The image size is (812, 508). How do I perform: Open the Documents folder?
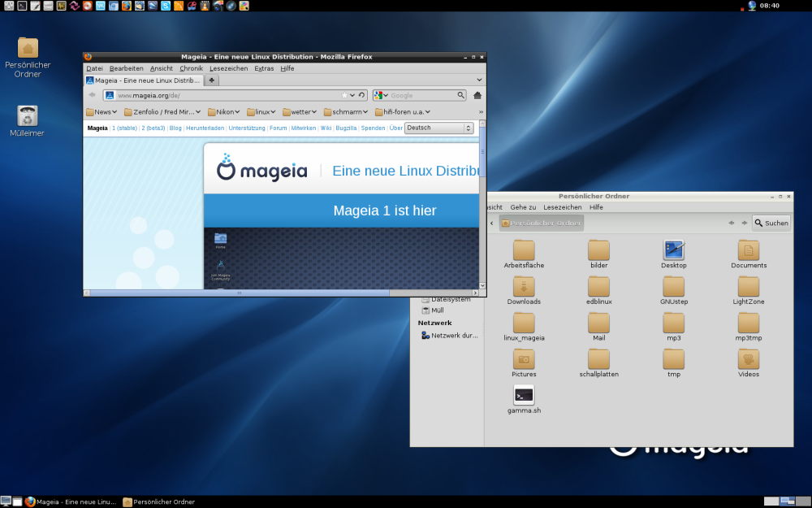749,254
